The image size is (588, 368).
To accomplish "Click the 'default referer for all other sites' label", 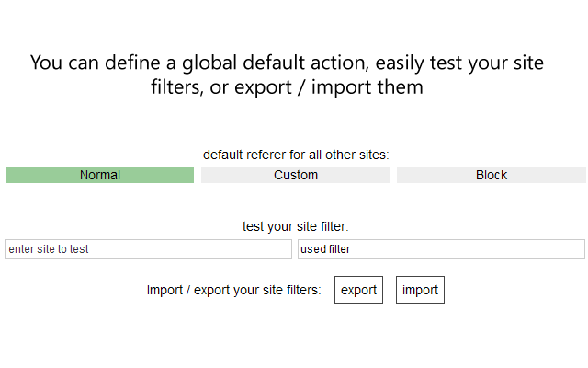I will point(296,155).
